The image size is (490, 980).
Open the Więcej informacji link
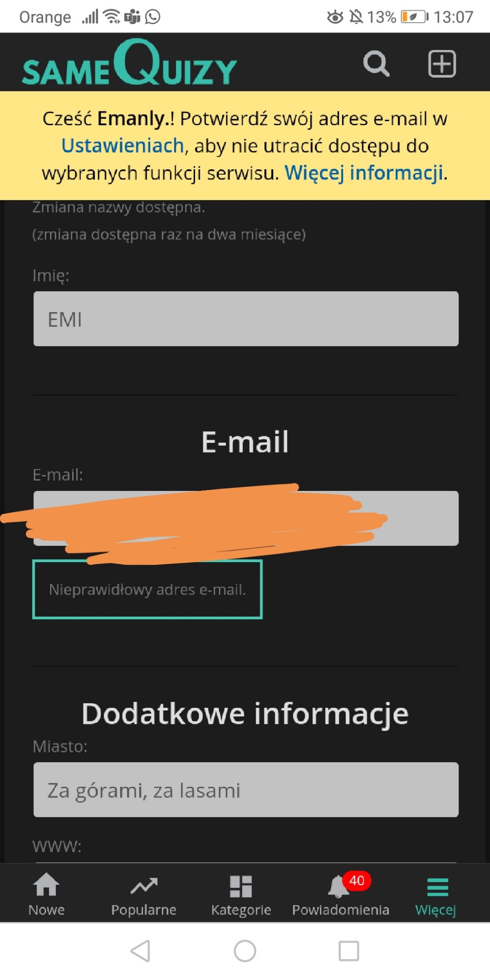[x=364, y=173]
